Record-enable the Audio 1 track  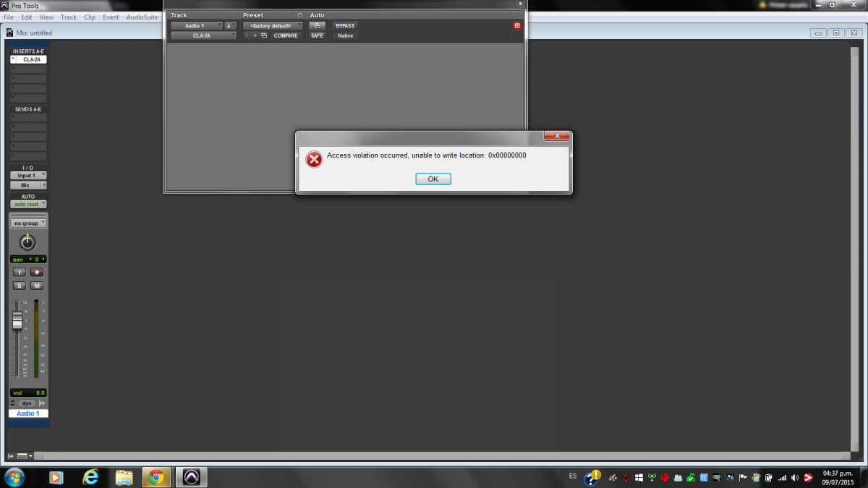coord(36,273)
